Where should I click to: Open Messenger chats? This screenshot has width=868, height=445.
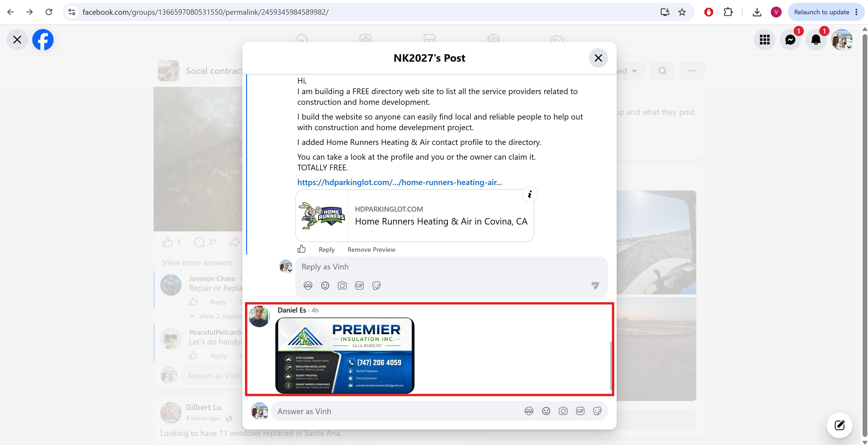click(x=790, y=40)
